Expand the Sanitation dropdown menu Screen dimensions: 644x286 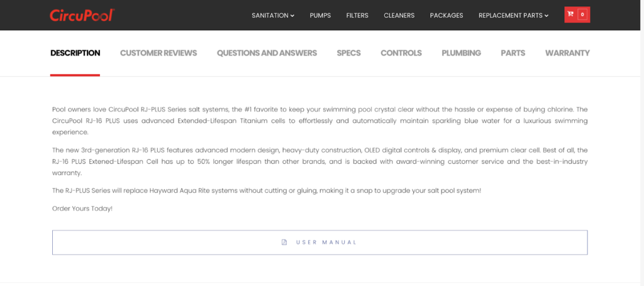(273, 16)
